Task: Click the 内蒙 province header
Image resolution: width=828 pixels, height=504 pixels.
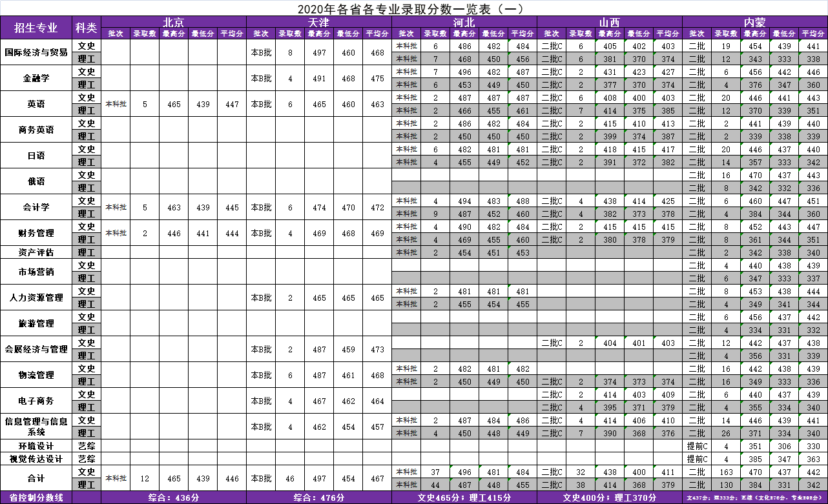Action: (755, 22)
